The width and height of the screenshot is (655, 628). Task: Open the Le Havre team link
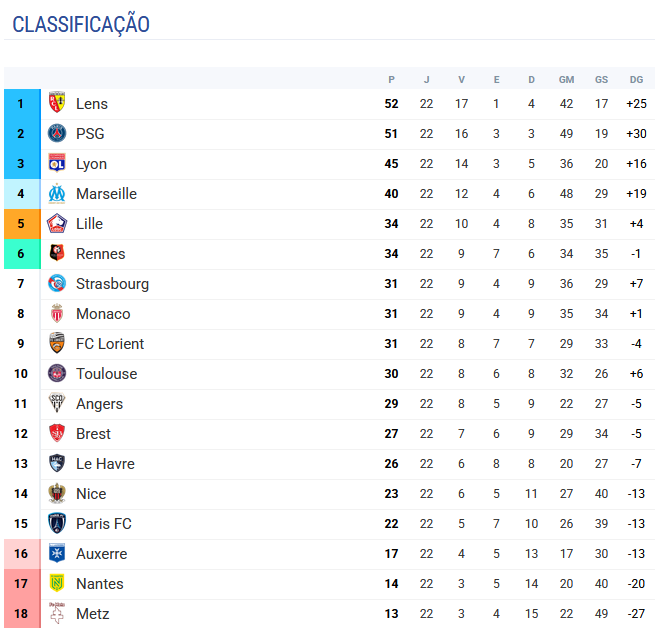pyautogui.click(x=105, y=463)
